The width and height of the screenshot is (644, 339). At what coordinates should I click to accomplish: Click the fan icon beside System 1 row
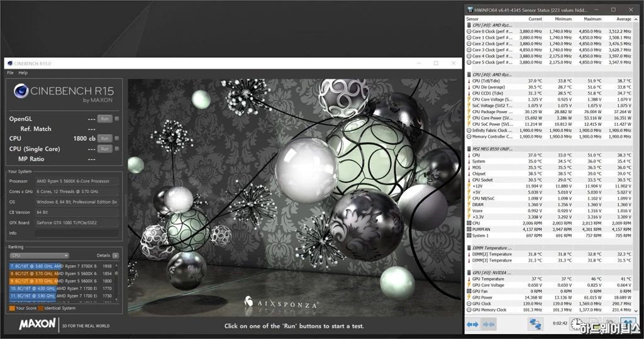(x=469, y=235)
